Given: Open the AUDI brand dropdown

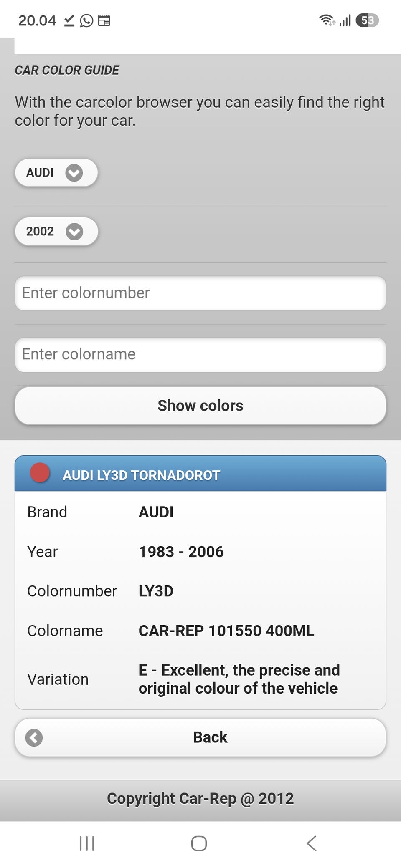Looking at the screenshot, I should (x=56, y=172).
